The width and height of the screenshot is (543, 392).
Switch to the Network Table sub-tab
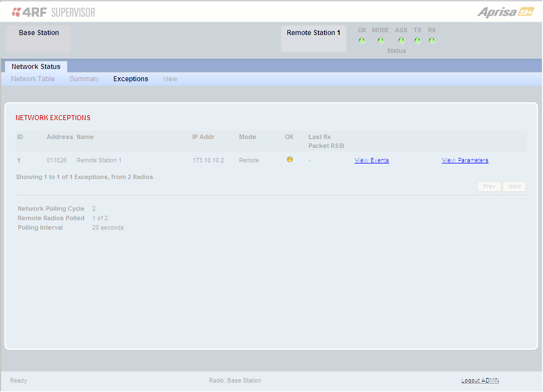point(33,79)
